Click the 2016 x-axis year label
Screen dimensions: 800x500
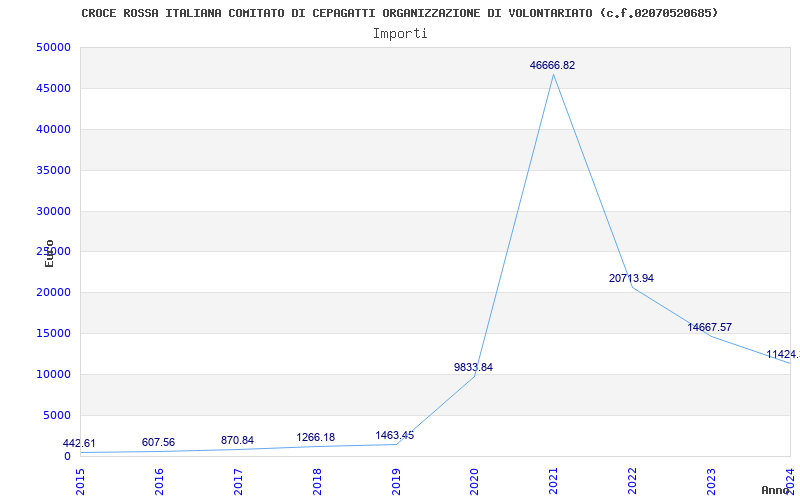(159, 481)
